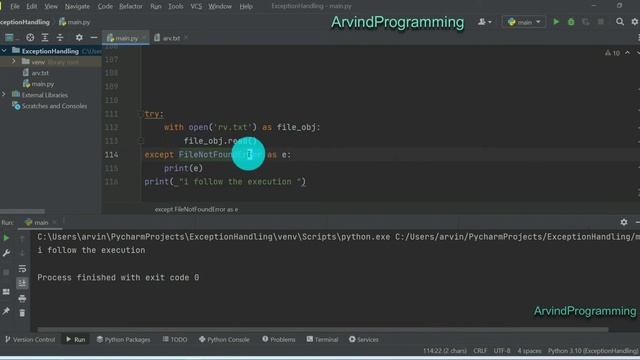Image resolution: width=640 pixels, height=360 pixels.
Task: Click Python 3.10 interpreter in status bar
Action: pyautogui.click(x=593, y=351)
